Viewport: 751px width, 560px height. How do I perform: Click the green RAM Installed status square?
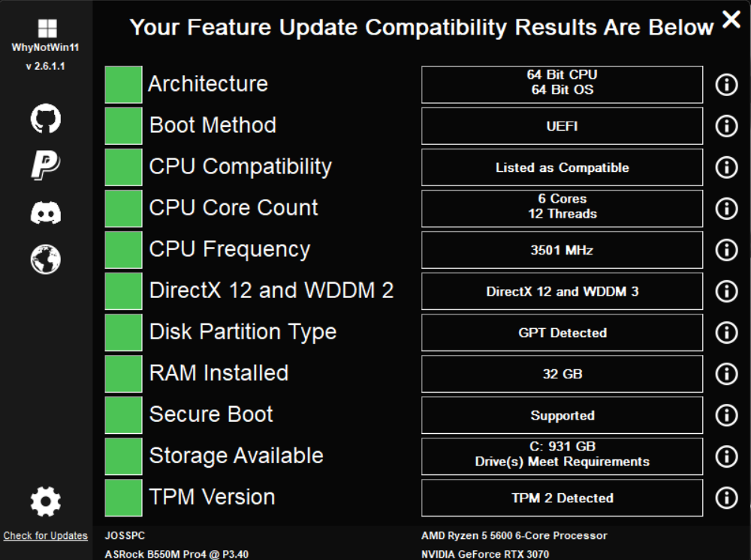pos(124,373)
